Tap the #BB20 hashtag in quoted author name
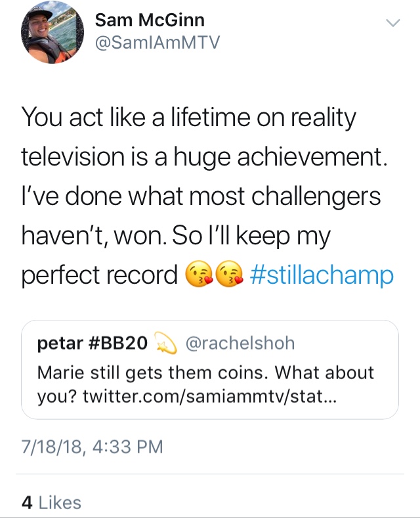420x519 pixels. pos(118,343)
